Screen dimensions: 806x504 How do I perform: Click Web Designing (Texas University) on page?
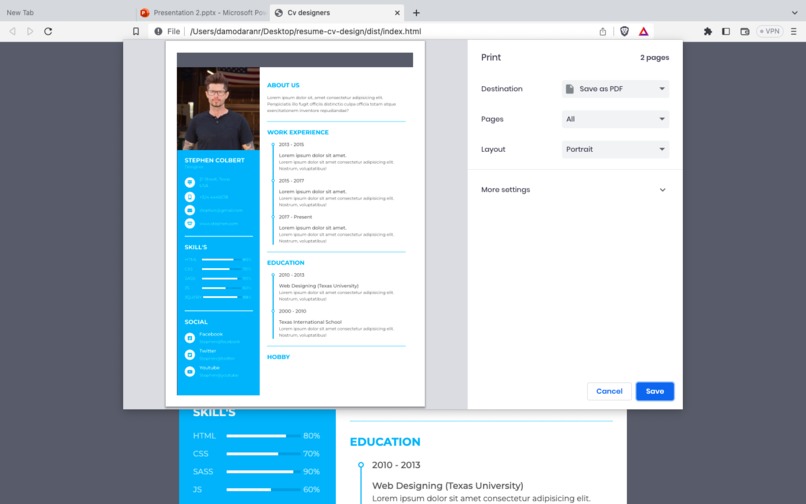coord(448,485)
